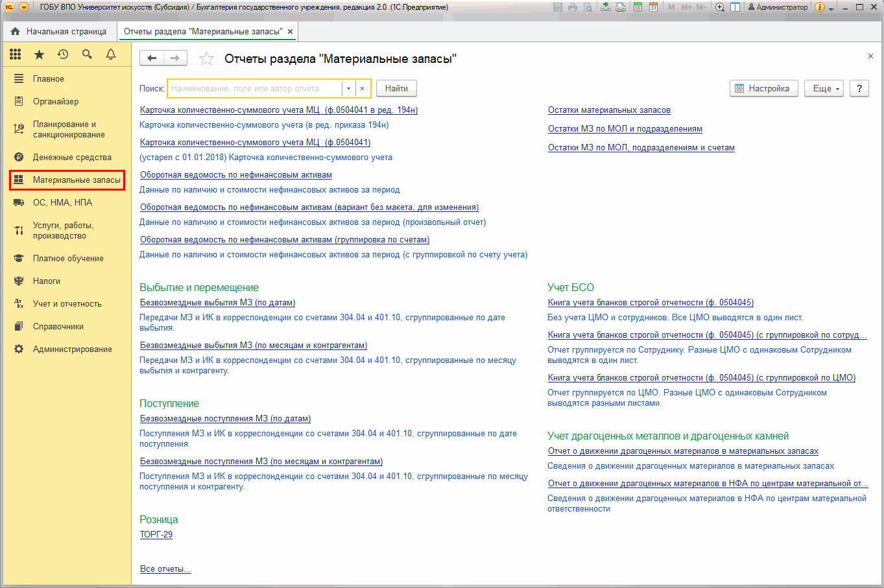
Task: Go forward with the right arrow button
Action: 175,58
